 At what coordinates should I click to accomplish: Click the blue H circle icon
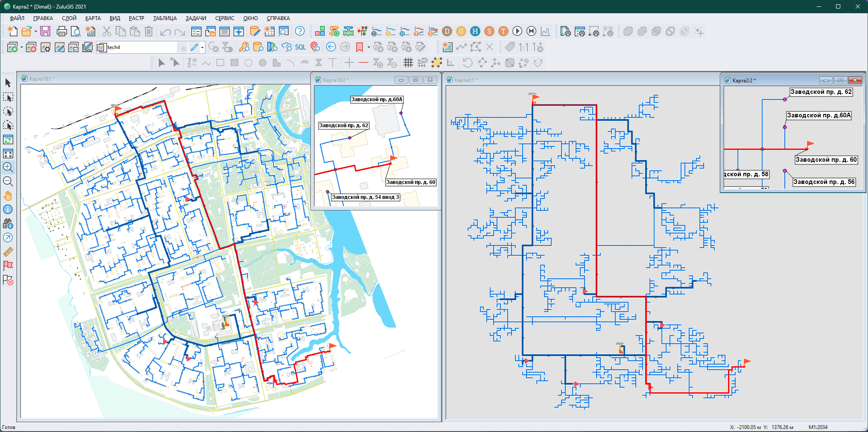click(x=475, y=31)
